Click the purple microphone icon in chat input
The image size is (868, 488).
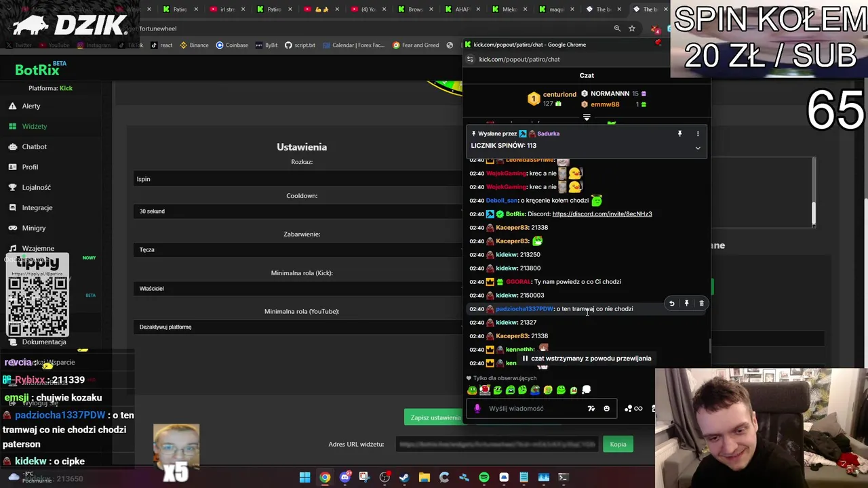(477, 408)
